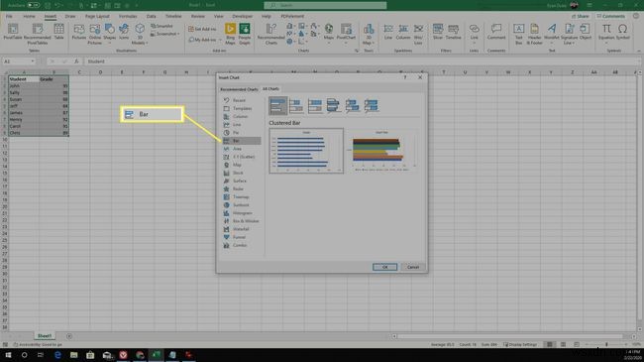Open the File ribbon tab
Image resolution: width=644 pixels, height=362 pixels.
9,16
